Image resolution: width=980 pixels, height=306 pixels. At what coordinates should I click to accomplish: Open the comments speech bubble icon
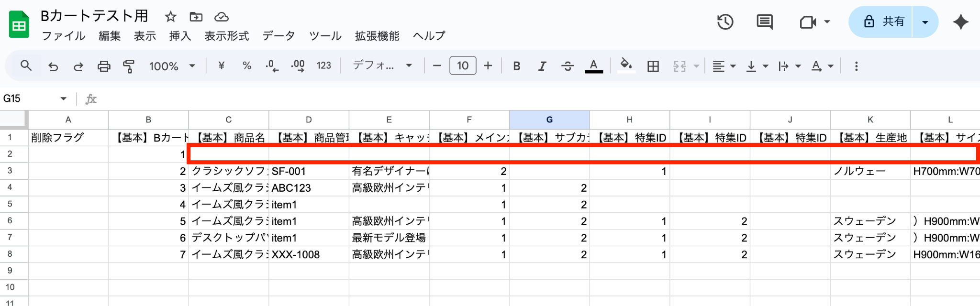click(764, 22)
